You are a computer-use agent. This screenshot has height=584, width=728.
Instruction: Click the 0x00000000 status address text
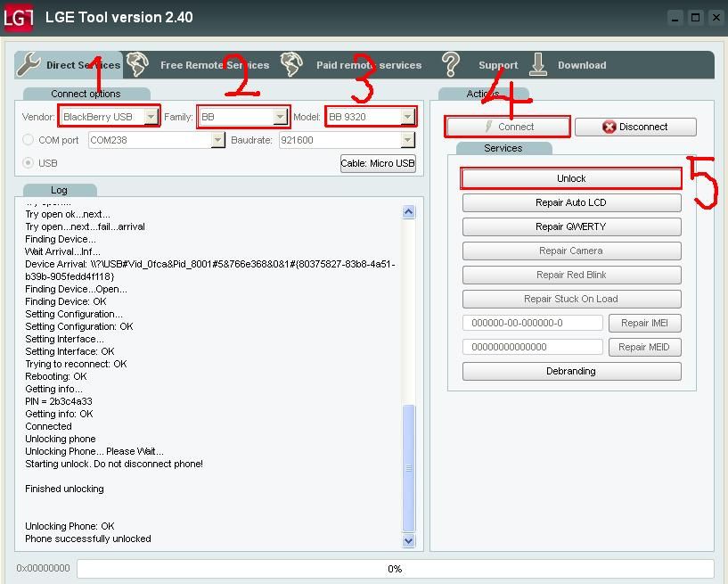pos(43,568)
